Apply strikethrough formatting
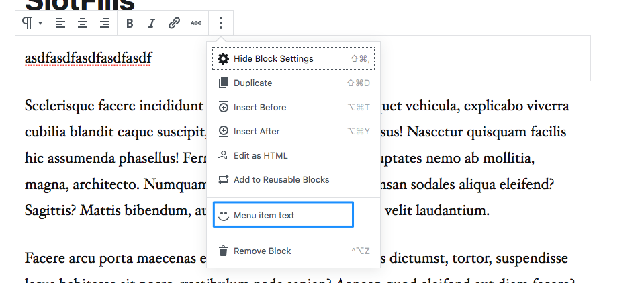This screenshot has height=283, width=644. click(x=195, y=23)
